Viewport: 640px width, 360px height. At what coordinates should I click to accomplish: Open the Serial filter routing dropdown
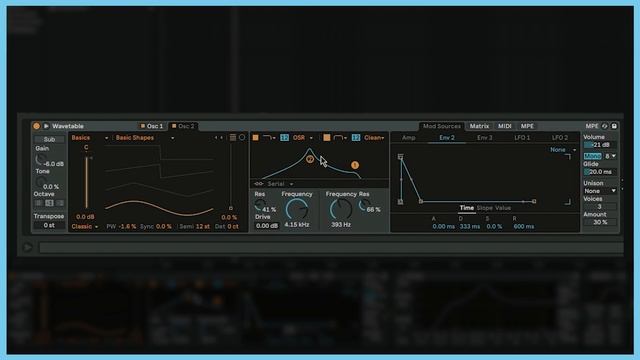point(280,184)
